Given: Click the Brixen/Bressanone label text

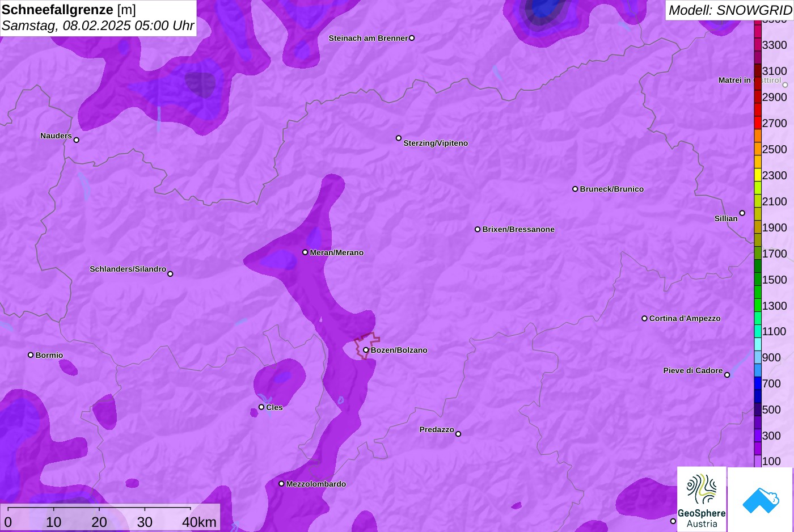Looking at the screenshot, I should click(x=518, y=229).
